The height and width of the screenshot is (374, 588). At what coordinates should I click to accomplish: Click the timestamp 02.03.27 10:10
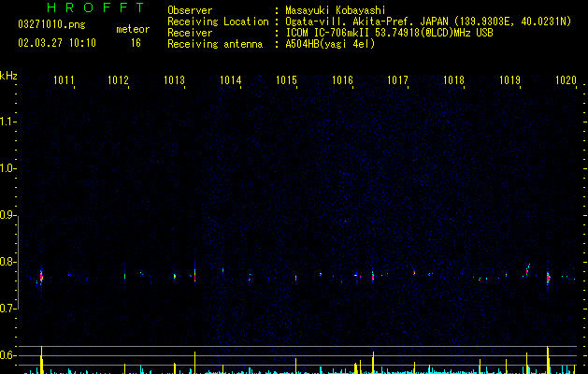[57, 43]
